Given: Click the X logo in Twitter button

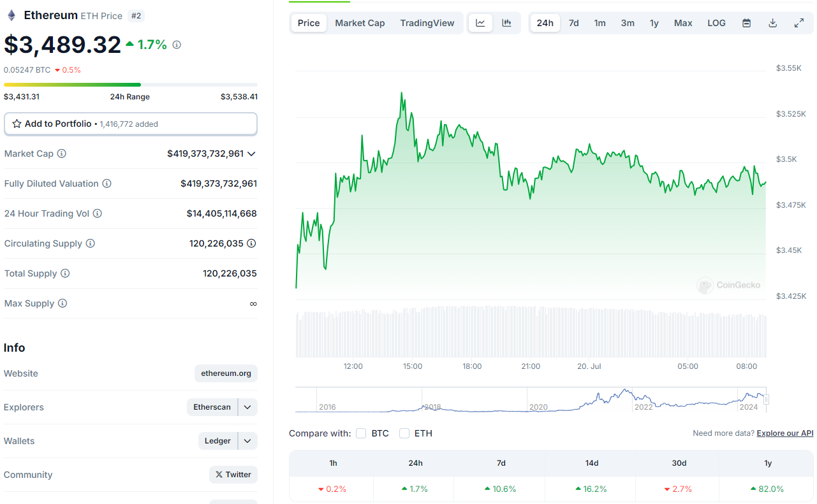Looking at the screenshot, I should (x=219, y=475).
